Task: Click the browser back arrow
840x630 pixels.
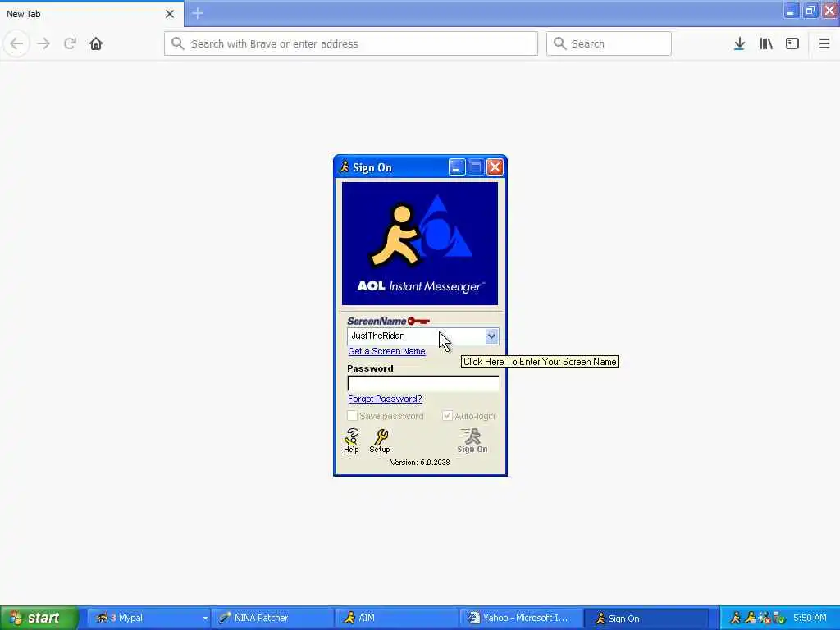Action: (16, 44)
